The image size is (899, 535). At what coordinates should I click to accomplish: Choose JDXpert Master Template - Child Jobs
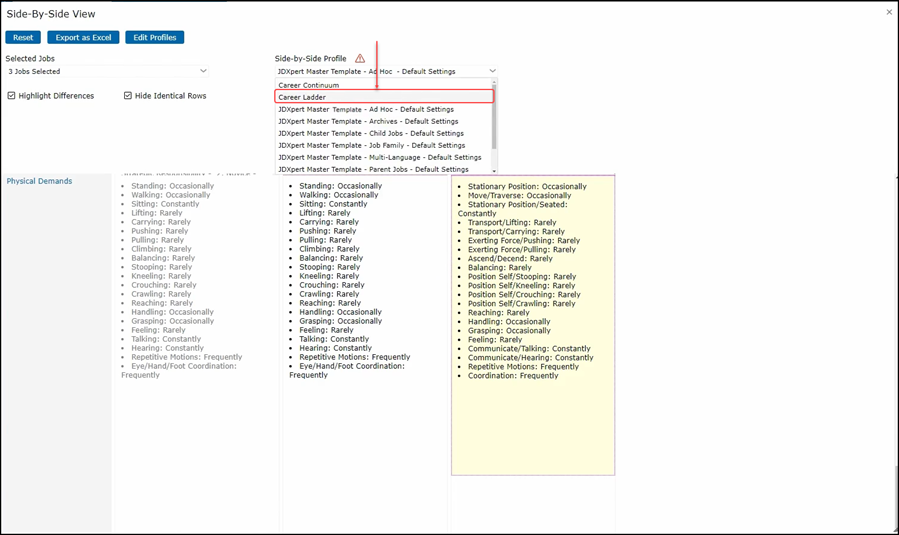click(x=371, y=134)
